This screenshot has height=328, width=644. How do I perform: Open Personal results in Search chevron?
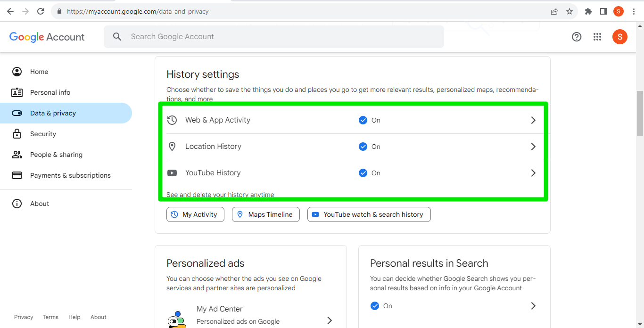[533, 306]
